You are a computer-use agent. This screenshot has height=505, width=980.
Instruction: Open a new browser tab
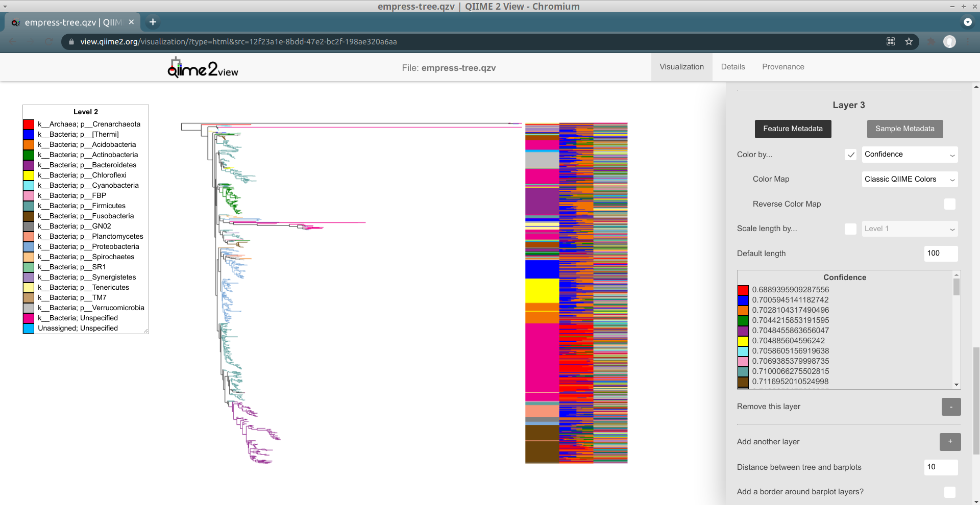(x=153, y=22)
